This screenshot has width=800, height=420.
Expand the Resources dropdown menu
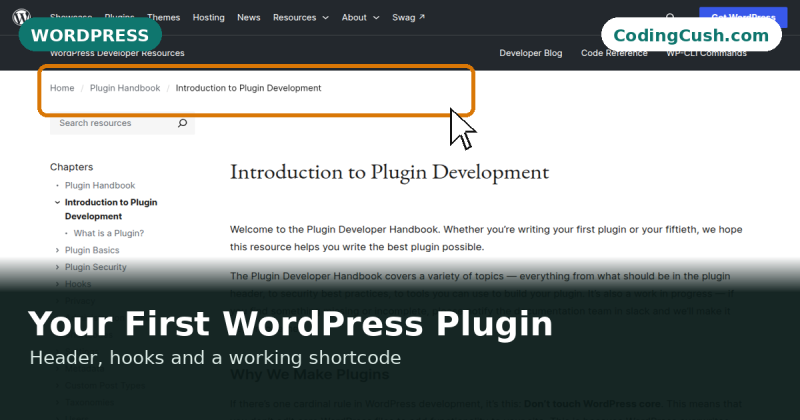coord(301,17)
